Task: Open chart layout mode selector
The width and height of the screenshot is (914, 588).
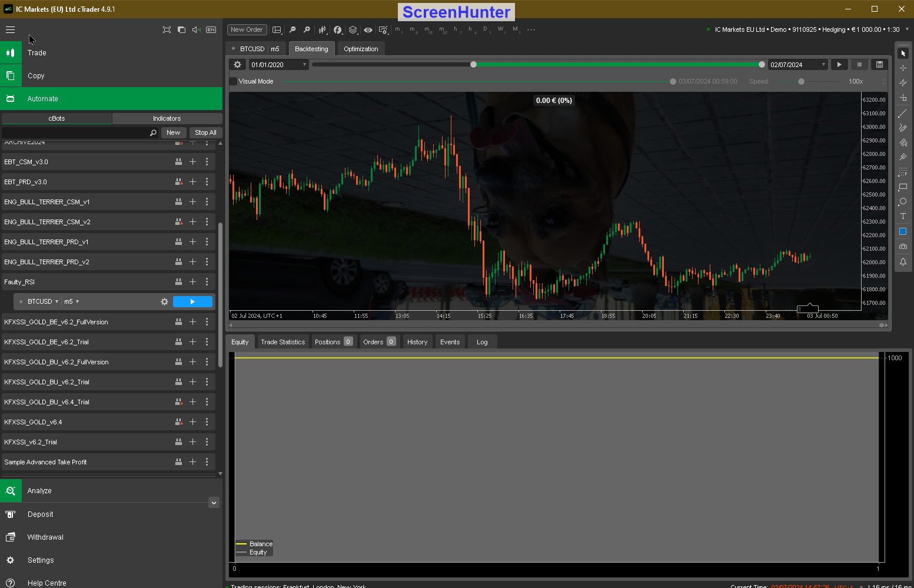Action: 277,29
